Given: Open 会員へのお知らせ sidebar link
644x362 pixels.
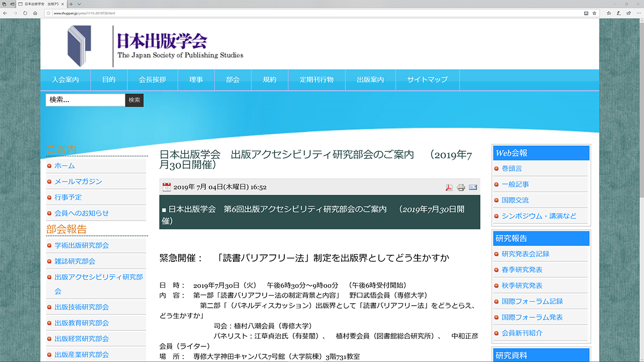Looking at the screenshot, I should tap(82, 213).
